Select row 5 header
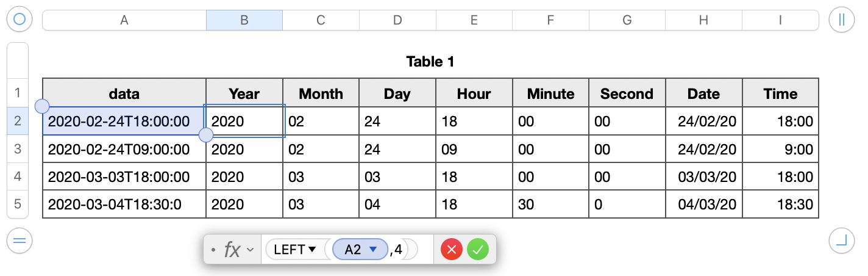The image size is (868, 276). tap(18, 204)
